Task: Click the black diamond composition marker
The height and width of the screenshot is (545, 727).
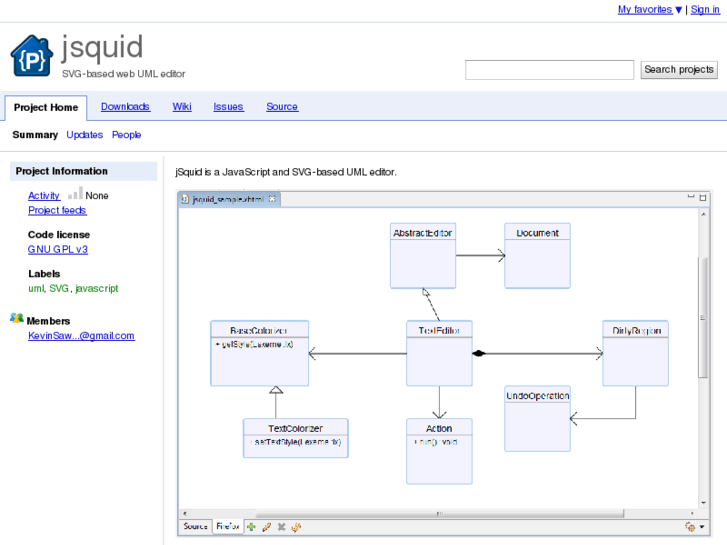Action: (x=478, y=353)
